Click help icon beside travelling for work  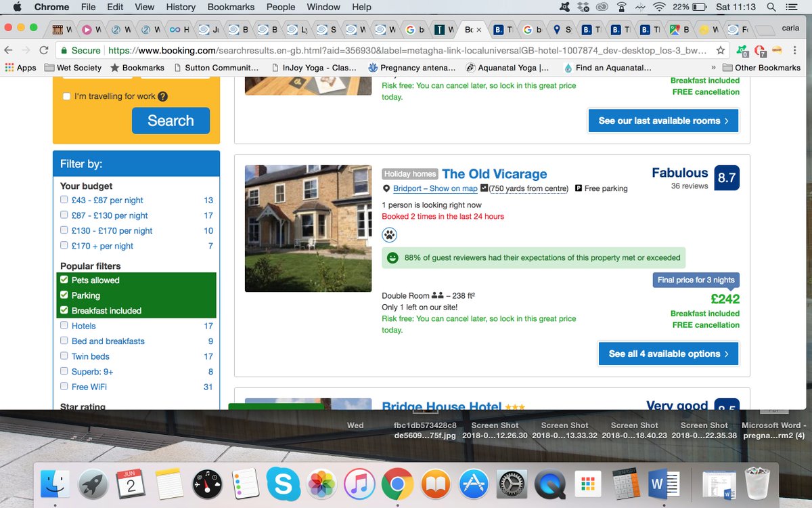[162, 96]
